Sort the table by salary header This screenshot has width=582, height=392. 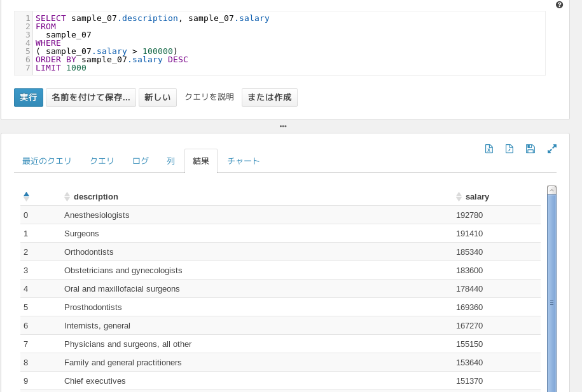click(x=477, y=196)
